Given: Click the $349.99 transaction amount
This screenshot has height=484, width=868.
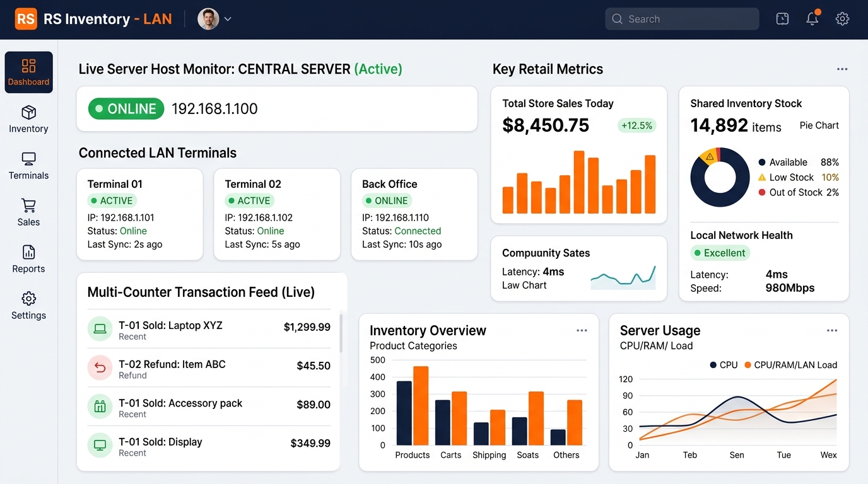Looking at the screenshot, I should pyautogui.click(x=310, y=444).
